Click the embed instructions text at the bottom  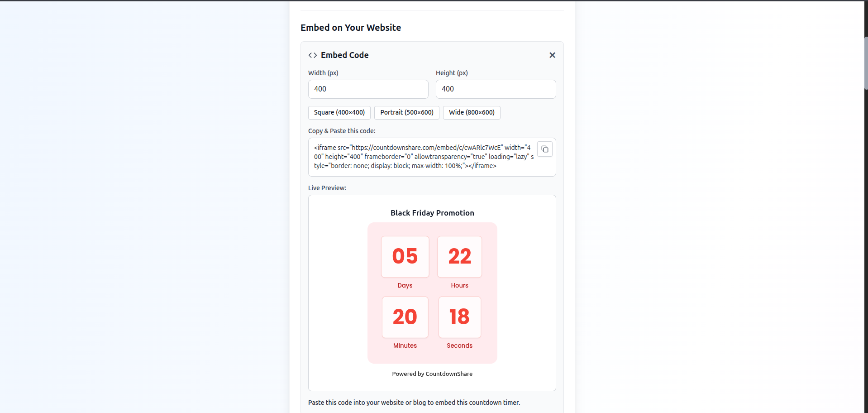pos(414,402)
